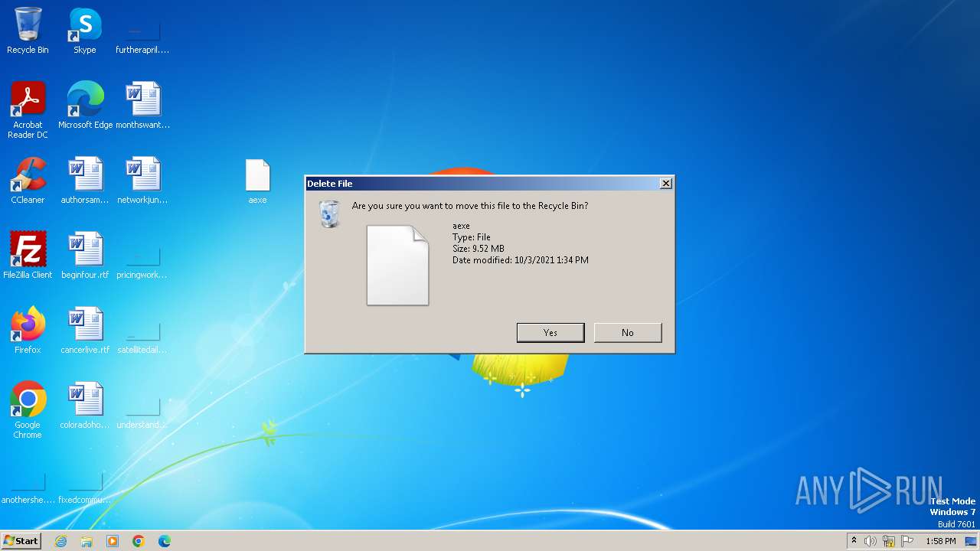Select the monthswant Word document
The width and height of the screenshot is (980, 551).
(x=142, y=106)
